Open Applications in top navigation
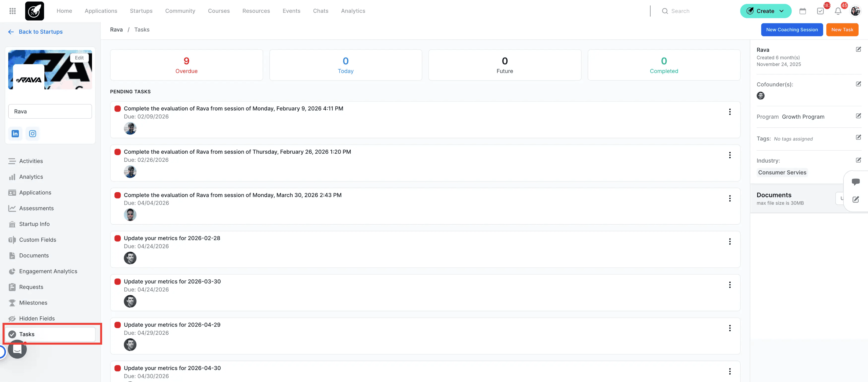868x382 pixels. click(101, 11)
